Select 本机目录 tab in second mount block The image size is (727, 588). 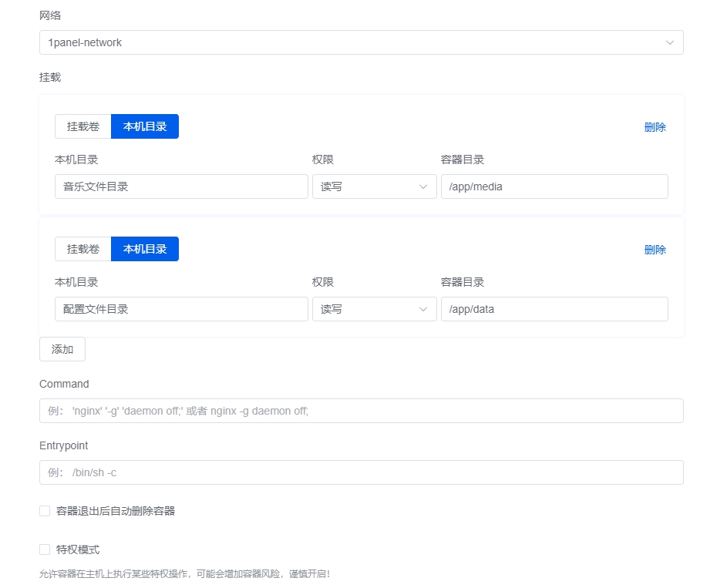tap(145, 249)
